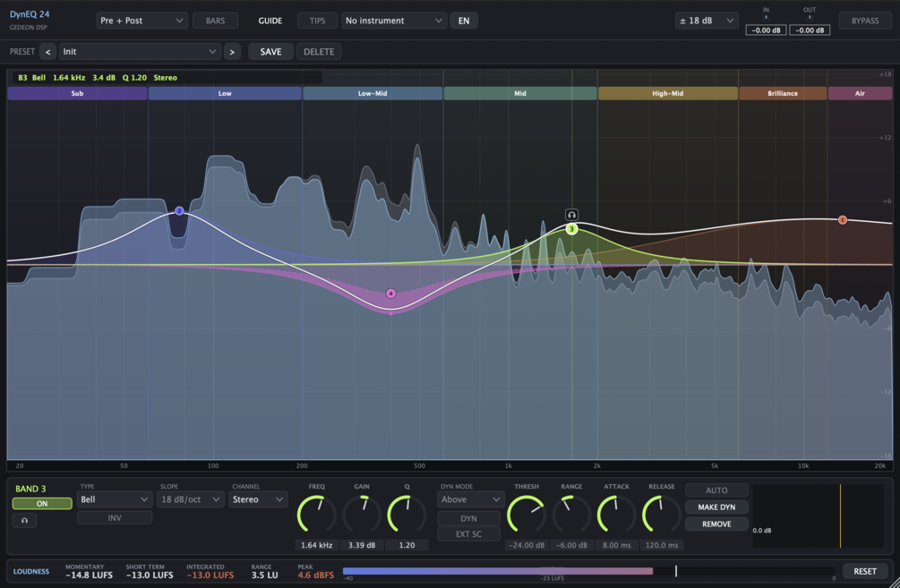900x588 pixels.
Task: Click the Brilliance frequency range tab
Action: click(x=783, y=93)
